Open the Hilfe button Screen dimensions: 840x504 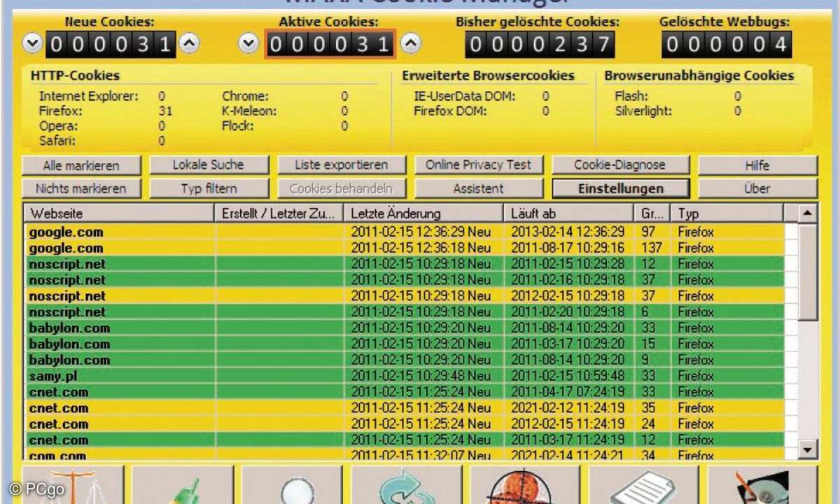[757, 166]
